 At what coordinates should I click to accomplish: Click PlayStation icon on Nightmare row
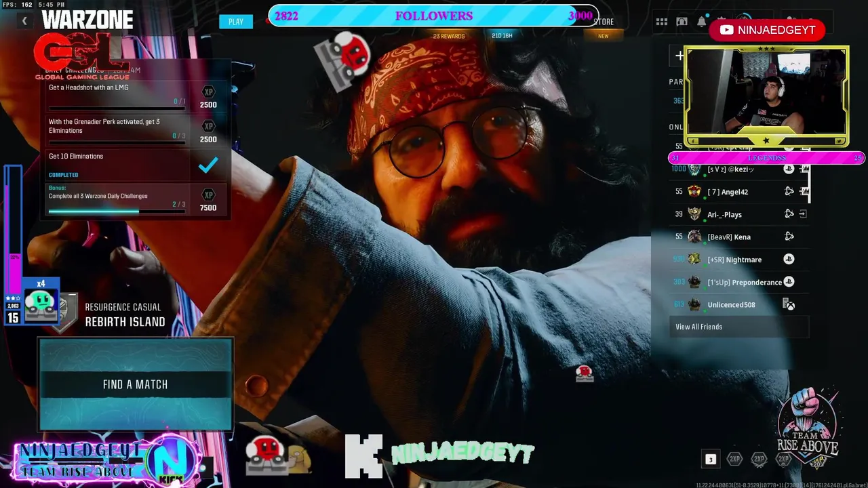point(789,259)
